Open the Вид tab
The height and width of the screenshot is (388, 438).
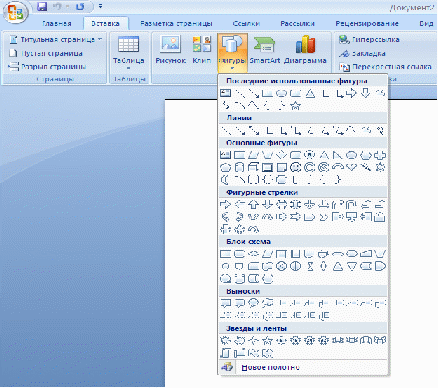click(426, 24)
